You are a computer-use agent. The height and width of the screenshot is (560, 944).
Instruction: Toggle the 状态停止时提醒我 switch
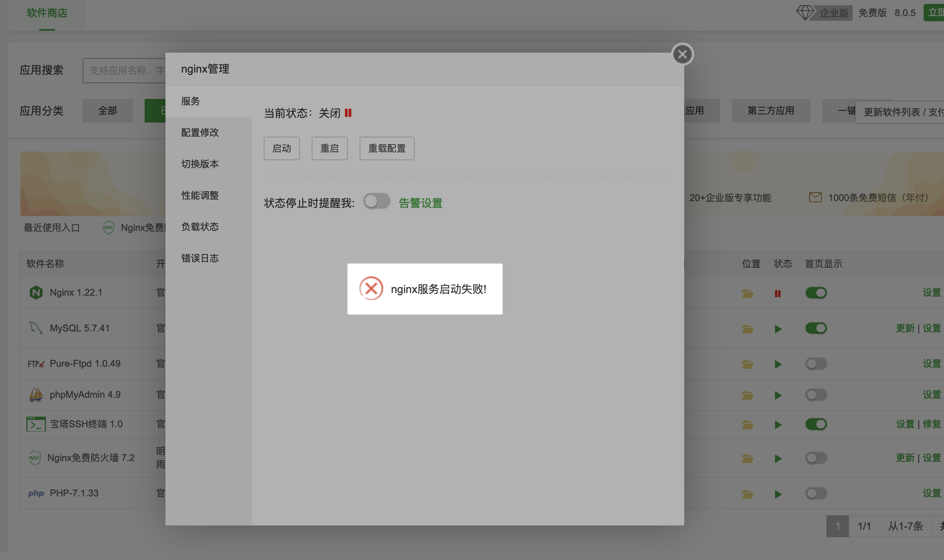(377, 202)
